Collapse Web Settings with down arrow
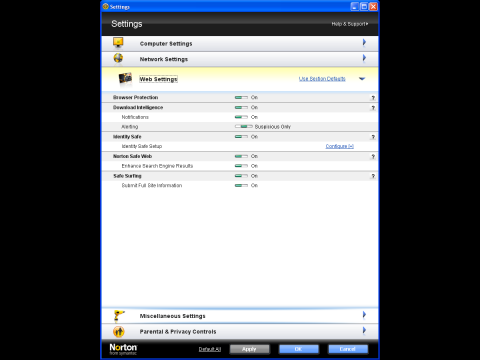 [362, 79]
